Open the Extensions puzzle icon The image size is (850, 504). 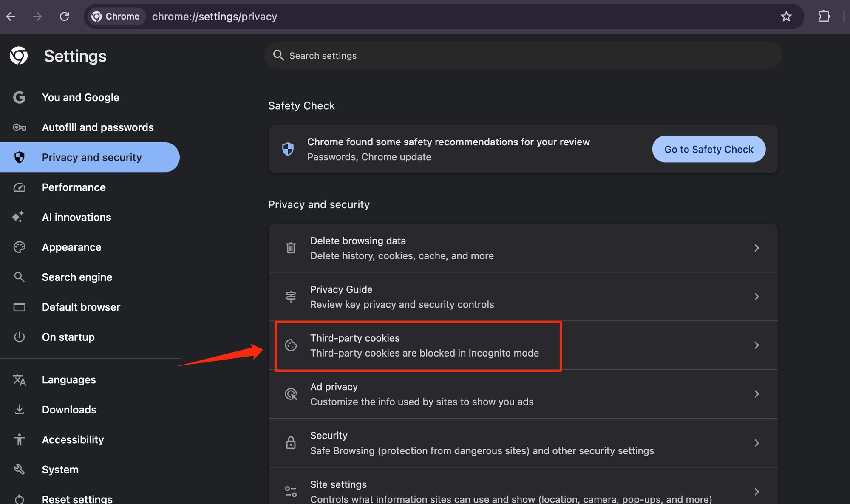(x=824, y=17)
